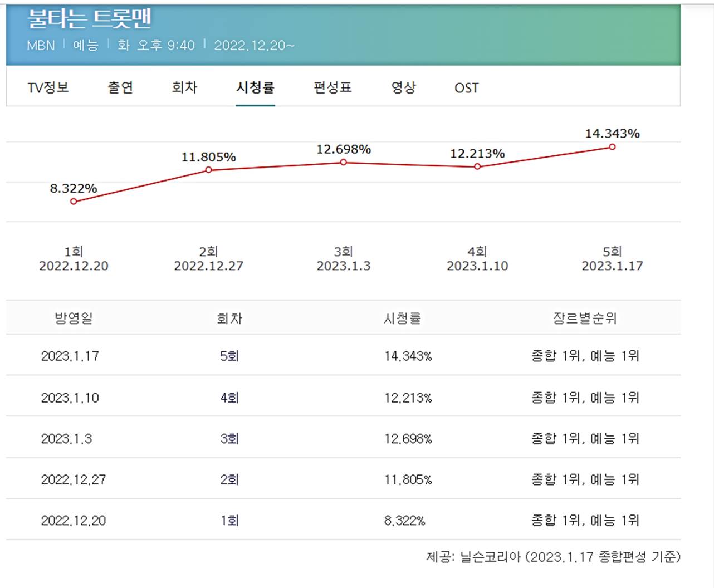Click the 1회 2022.12.20 label below chart
The height and width of the screenshot is (588, 714).
73,259
